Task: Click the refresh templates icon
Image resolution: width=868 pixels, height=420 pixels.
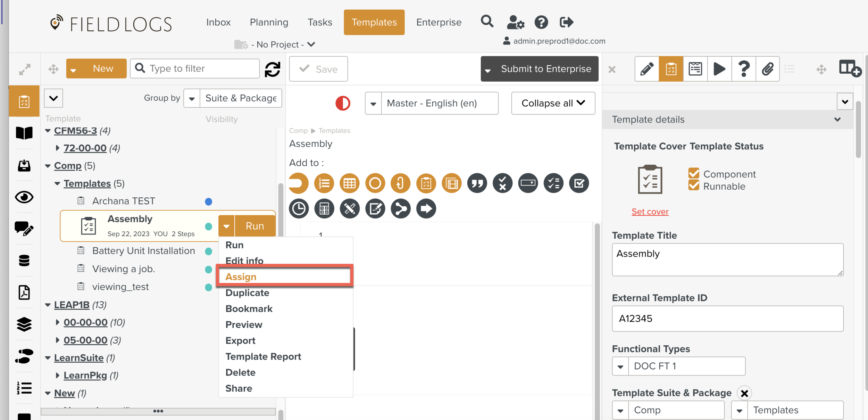Action: pyautogui.click(x=273, y=69)
